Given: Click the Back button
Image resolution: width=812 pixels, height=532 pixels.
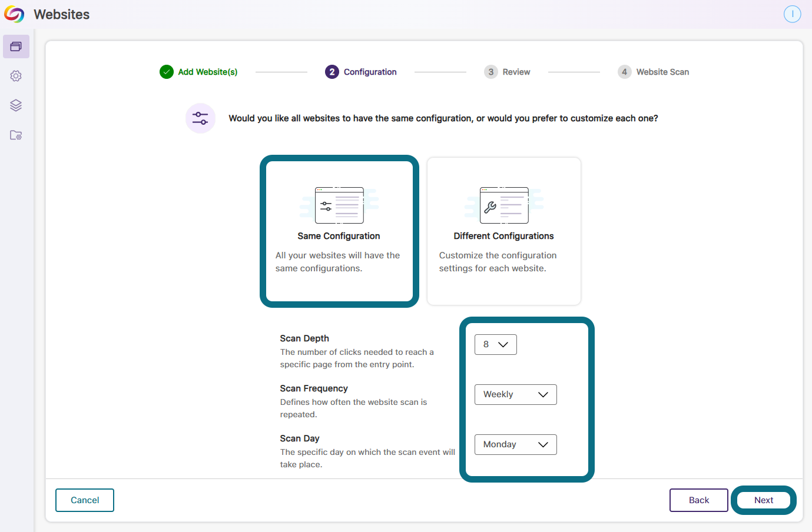Looking at the screenshot, I should coord(698,500).
